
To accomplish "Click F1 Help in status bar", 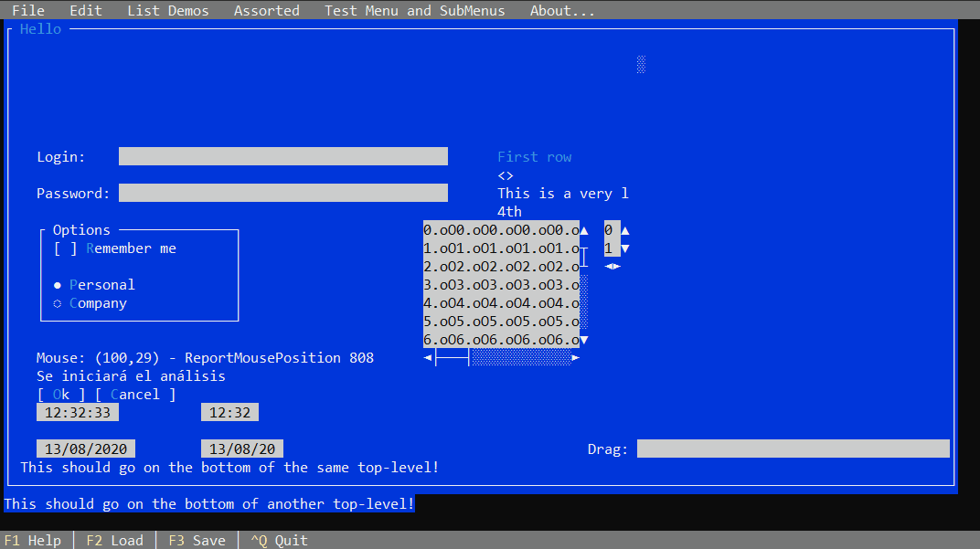I will click(x=33, y=540).
